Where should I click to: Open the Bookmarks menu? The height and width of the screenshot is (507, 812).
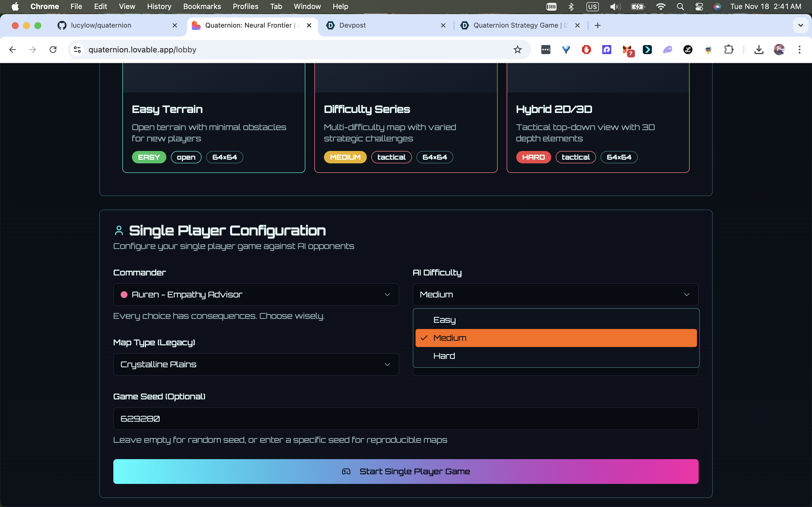click(x=202, y=6)
